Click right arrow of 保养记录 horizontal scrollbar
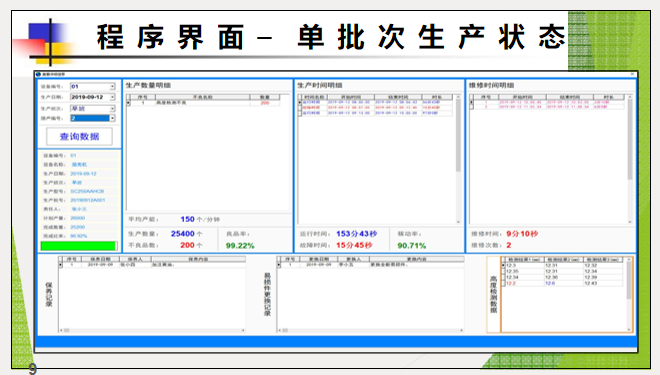 tap(243, 330)
